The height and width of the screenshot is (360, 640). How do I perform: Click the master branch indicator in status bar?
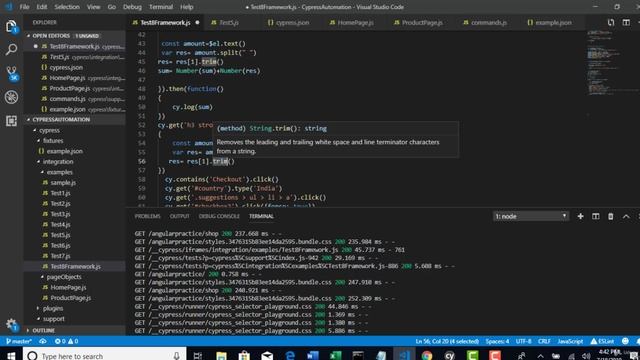19,341
